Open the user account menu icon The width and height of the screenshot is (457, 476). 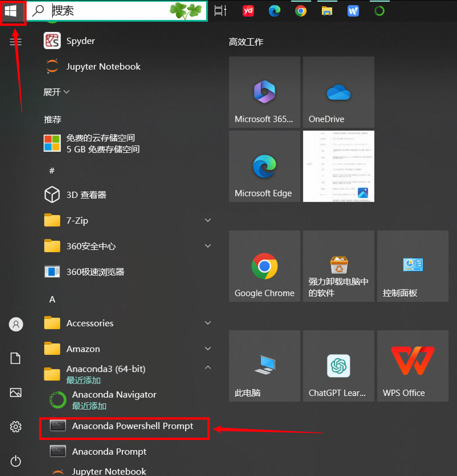(16, 324)
